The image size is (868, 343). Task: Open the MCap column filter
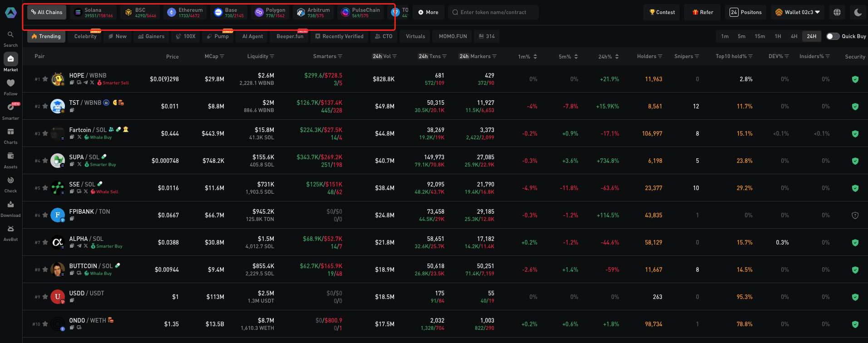(x=222, y=57)
